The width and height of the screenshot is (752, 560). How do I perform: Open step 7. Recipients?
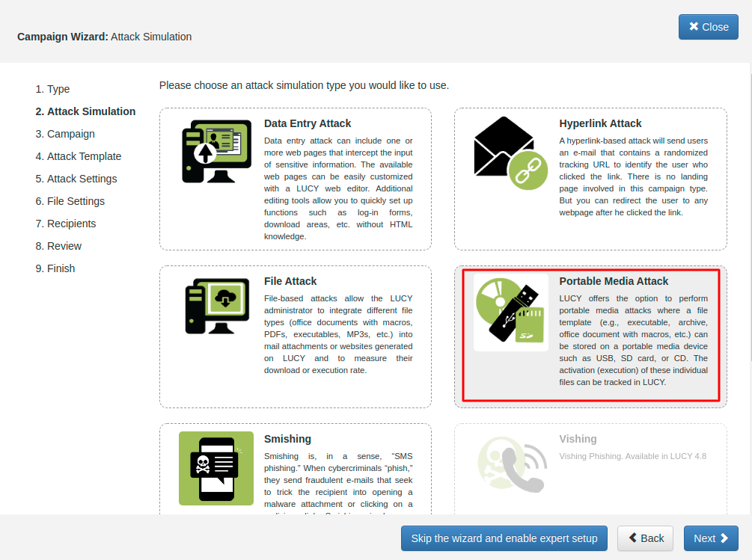click(x=65, y=224)
